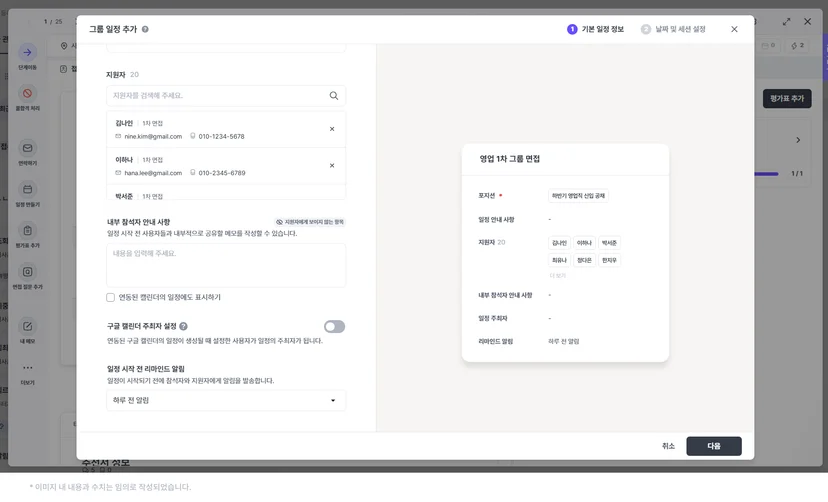Viewport: 828px width, 502px height.
Task: Remove applicant 이하나 with the X
Action: (x=332, y=165)
